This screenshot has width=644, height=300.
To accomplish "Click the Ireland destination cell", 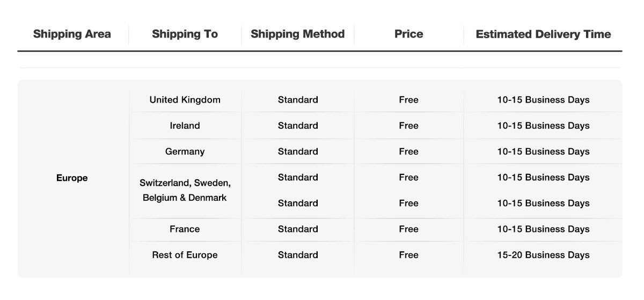I will pyautogui.click(x=185, y=126).
